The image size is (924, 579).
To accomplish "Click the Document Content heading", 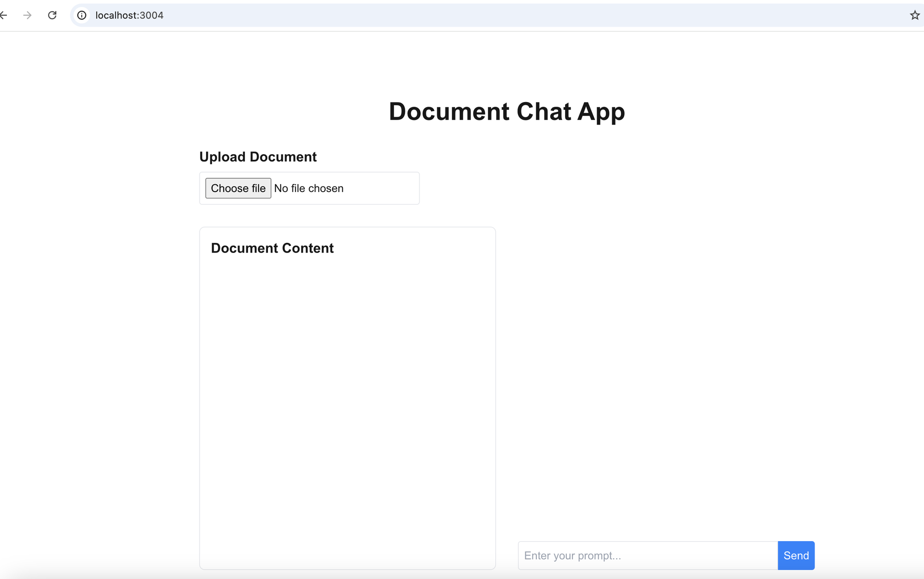I will pyautogui.click(x=272, y=248).
